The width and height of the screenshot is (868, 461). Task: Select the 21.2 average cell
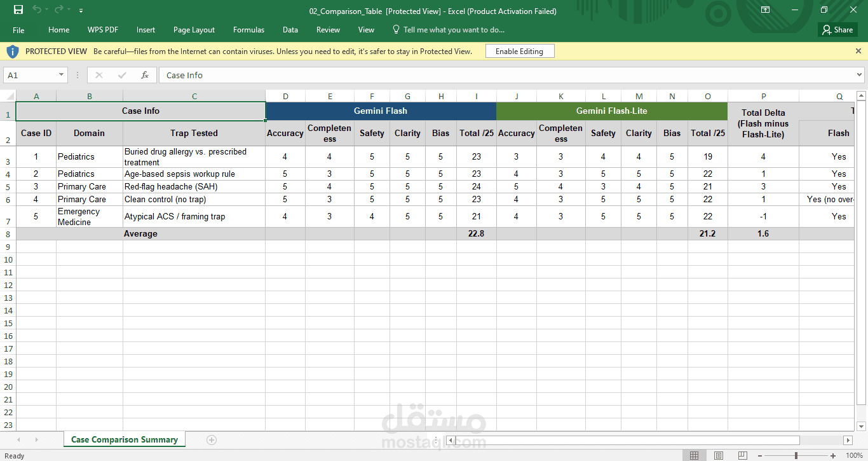click(x=708, y=234)
